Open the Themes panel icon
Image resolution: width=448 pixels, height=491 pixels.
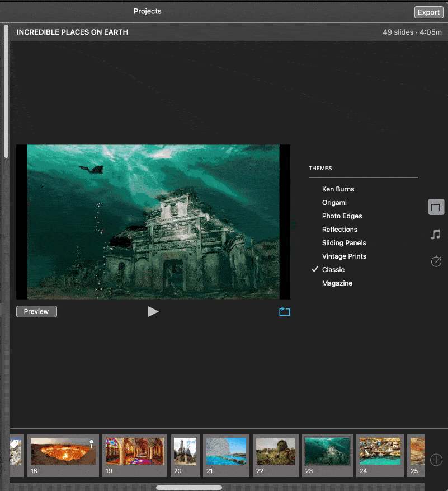436,207
